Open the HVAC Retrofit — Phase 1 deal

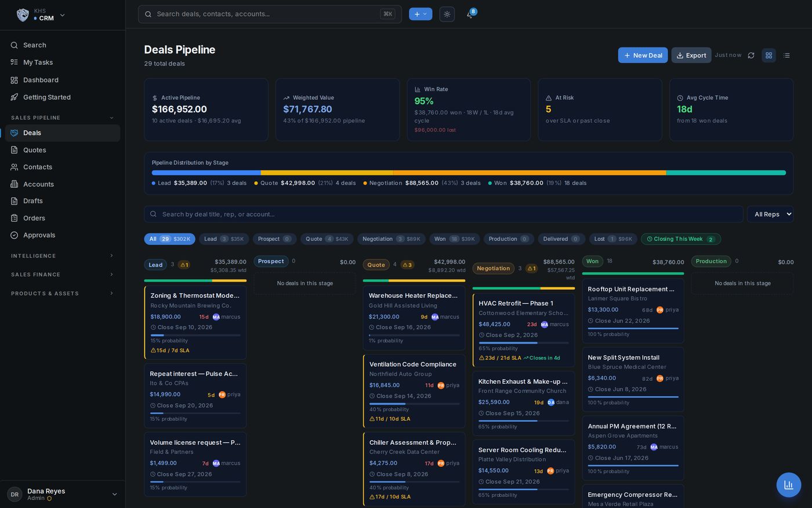tap(524, 330)
